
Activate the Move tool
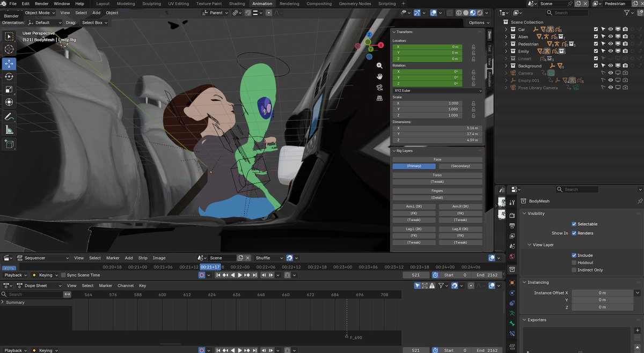click(9, 63)
